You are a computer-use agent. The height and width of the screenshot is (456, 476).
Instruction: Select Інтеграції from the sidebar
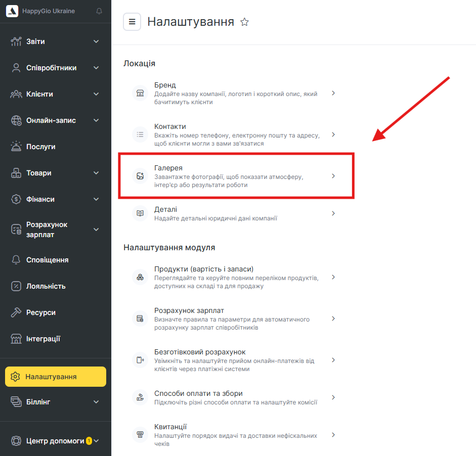[43, 339]
